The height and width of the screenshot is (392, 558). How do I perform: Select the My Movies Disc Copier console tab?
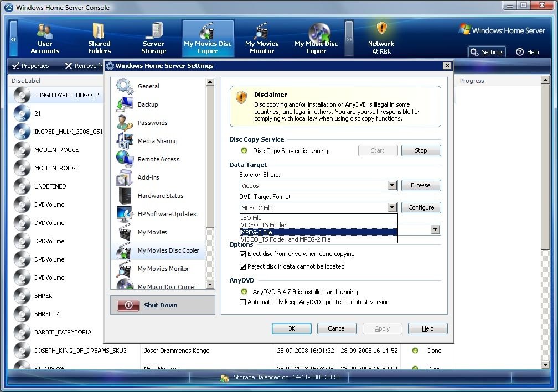click(208, 39)
